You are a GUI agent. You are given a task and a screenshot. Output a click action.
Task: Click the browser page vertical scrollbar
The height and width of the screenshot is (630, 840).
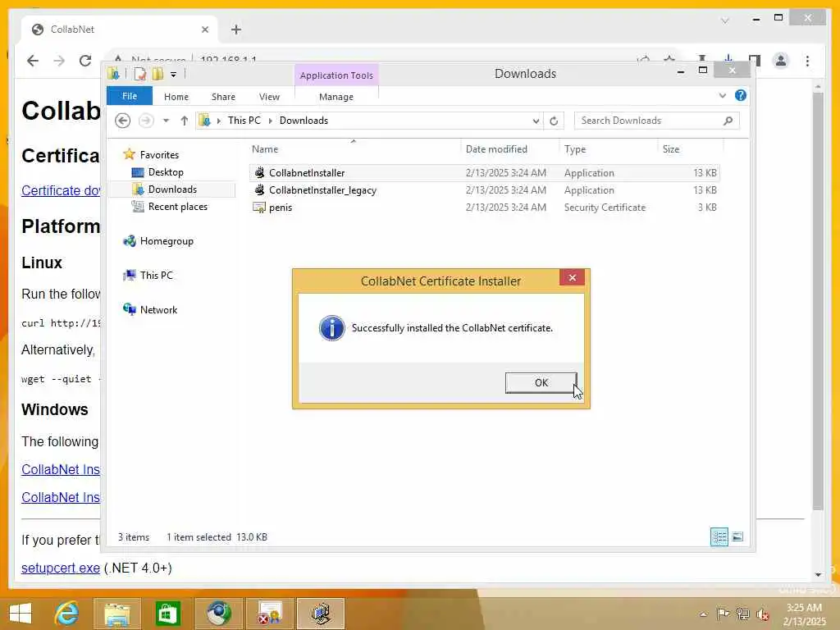(818, 300)
